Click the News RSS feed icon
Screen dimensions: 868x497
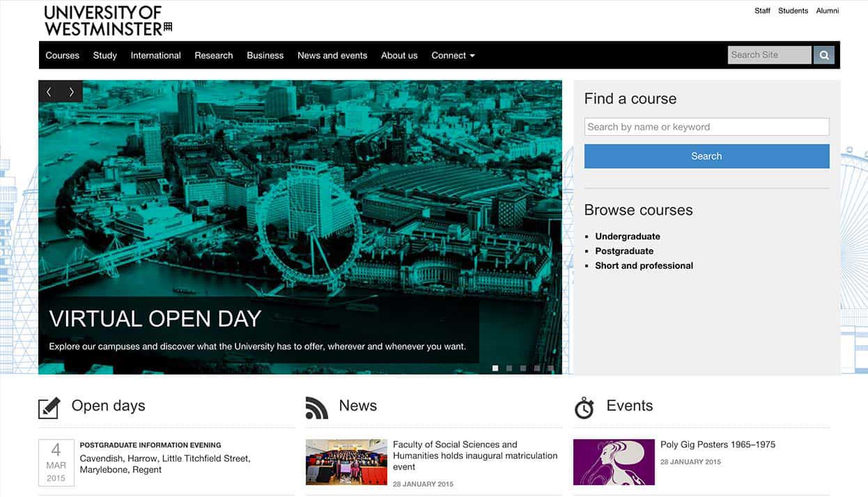tap(316, 408)
